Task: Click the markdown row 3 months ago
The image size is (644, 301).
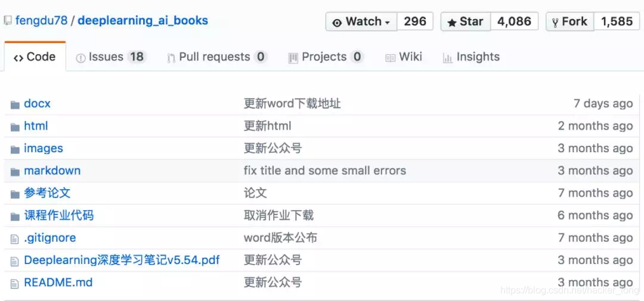Action: click(x=596, y=171)
